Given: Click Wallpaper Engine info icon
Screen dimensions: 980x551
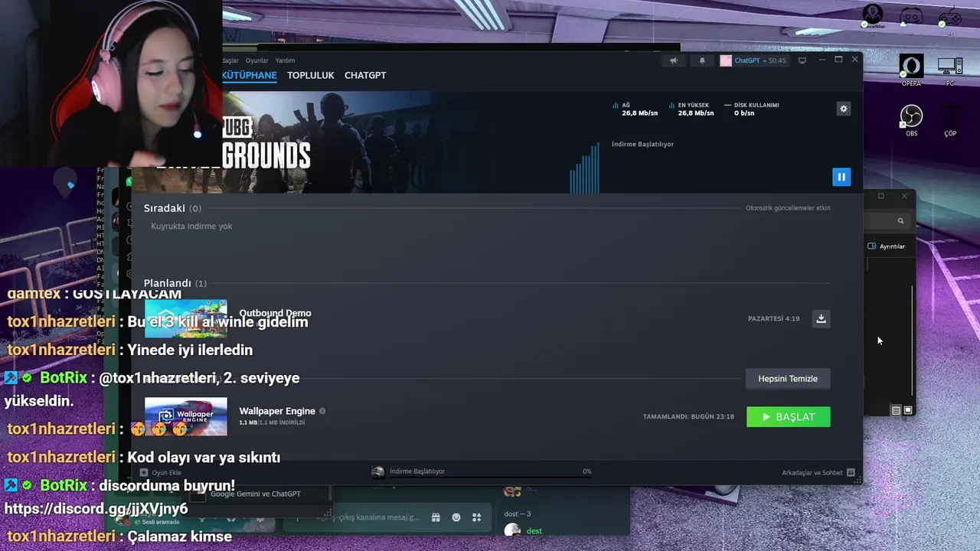Looking at the screenshot, I should [x=322, y=411].
